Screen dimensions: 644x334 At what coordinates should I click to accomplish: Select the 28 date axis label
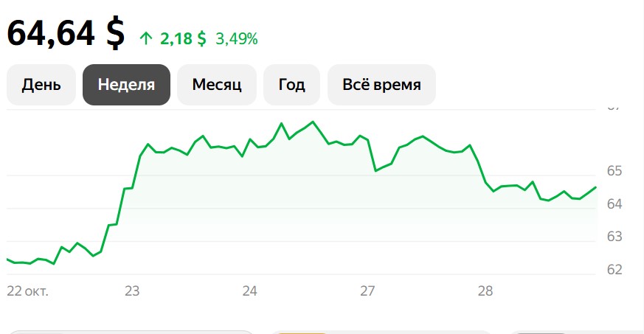click(485, 291)
